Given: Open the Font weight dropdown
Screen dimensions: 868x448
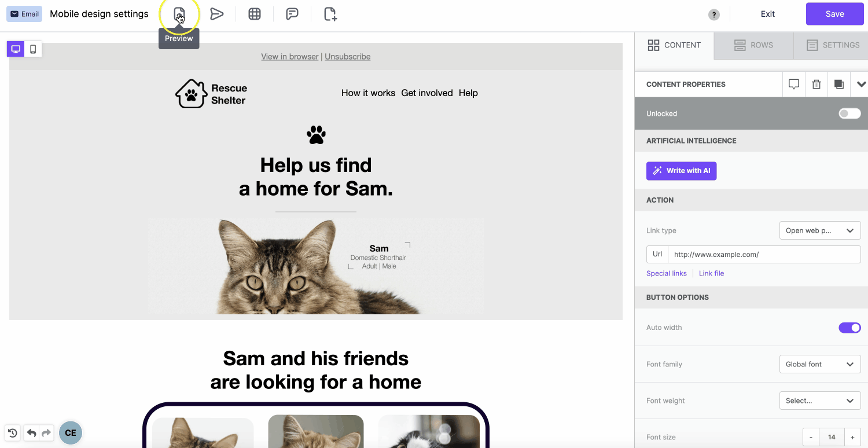Looking at the screenshot, I should 820,401.
